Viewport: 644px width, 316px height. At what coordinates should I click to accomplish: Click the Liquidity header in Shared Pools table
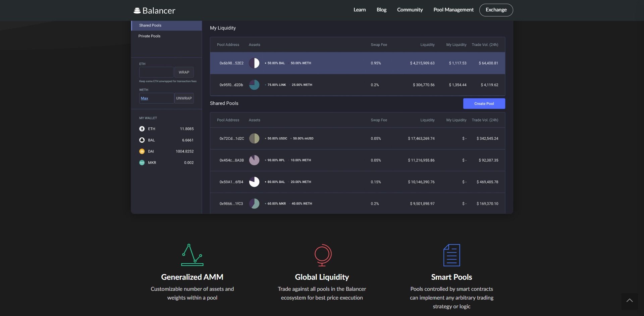427,120
